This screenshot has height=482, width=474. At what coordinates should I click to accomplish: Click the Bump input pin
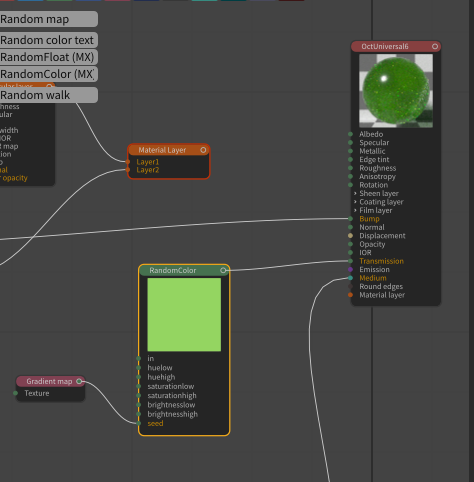tap(350, 219)
